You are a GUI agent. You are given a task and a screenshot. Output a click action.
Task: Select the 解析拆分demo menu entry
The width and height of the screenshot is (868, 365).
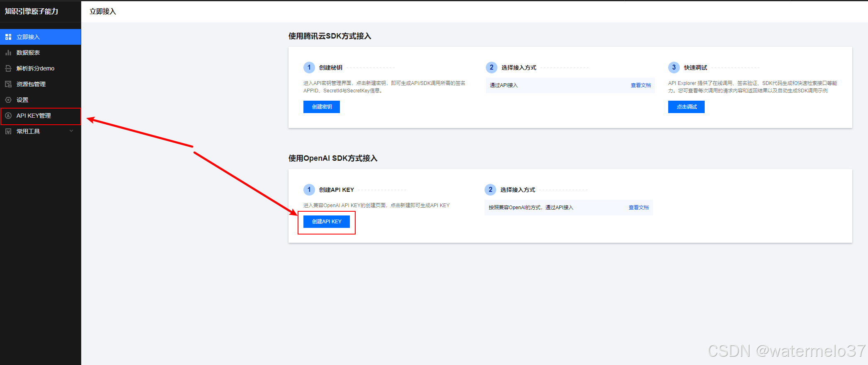(35, 68)
